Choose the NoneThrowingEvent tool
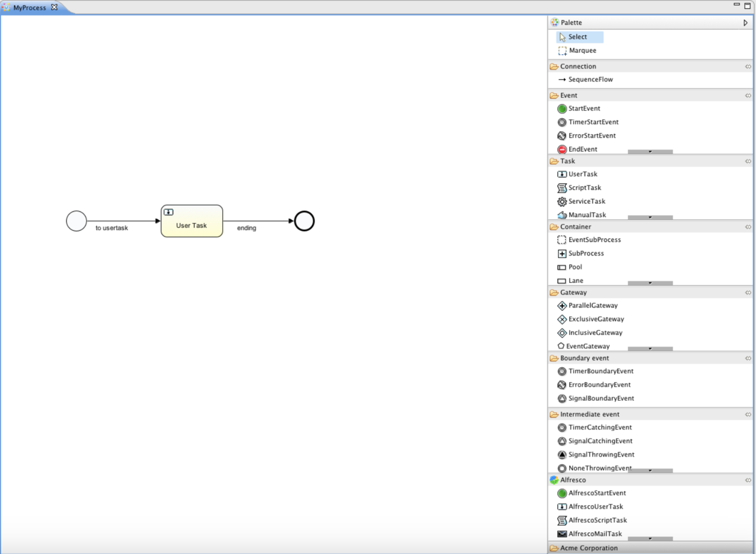This screenshot has height=554, width=756. click(594, 468)
